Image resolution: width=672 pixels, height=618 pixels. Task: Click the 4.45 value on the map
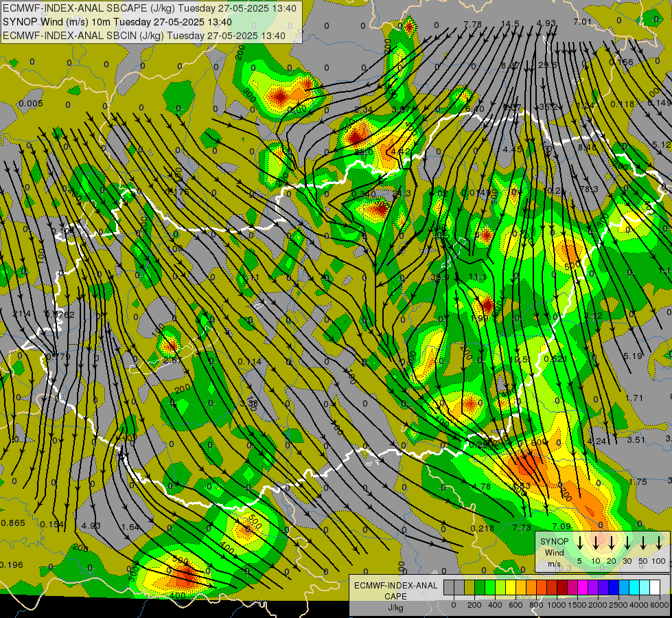[x=513, y=149]
